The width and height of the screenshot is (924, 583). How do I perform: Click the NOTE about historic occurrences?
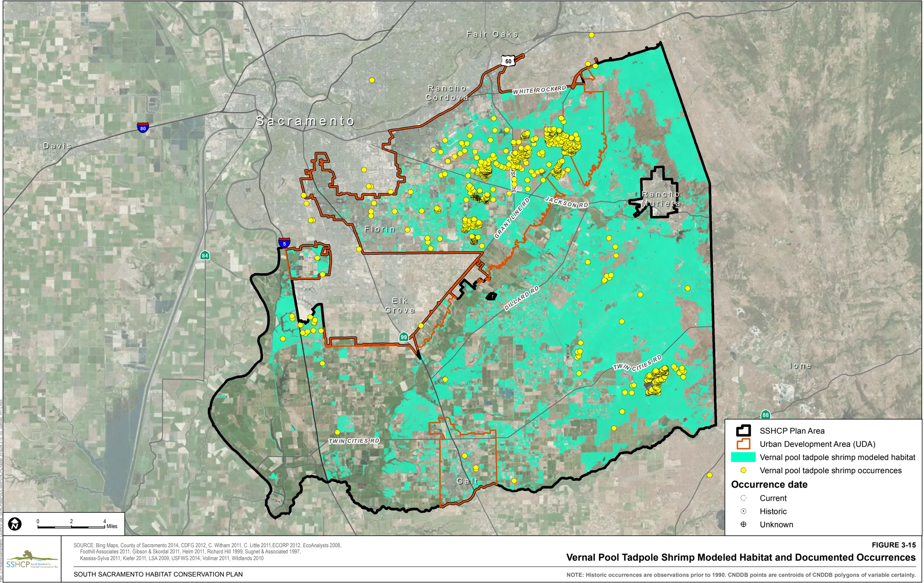pyautogui.click(x=741, y=575)
